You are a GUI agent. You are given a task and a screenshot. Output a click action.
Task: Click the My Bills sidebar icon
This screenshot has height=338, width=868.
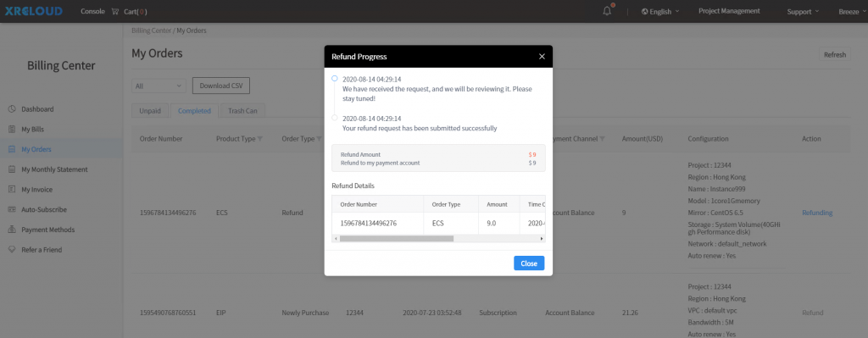12,130
